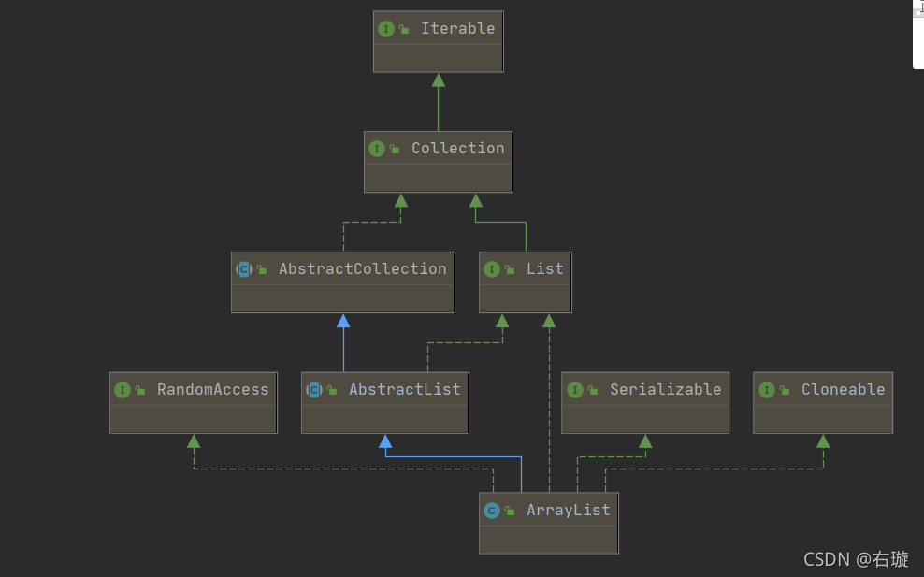Click the blue class icon beside ArrayList
Viewport: 924px width, 577px height.
[x=493, y=510]
